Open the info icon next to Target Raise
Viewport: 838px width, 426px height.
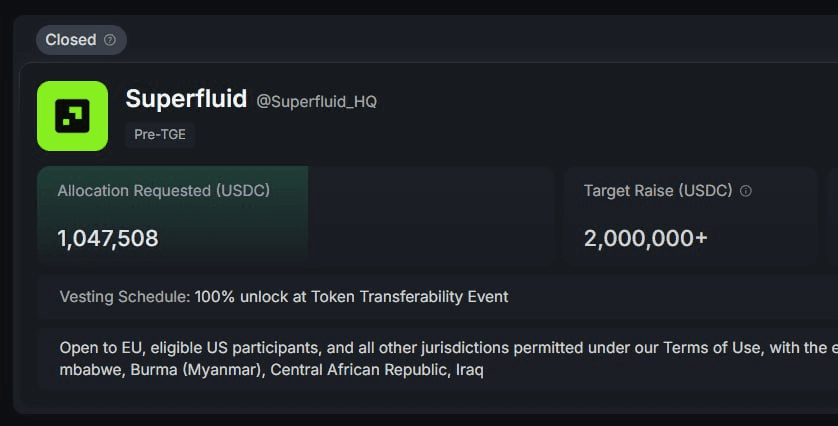pyautogui.click(x=746, y=191)
